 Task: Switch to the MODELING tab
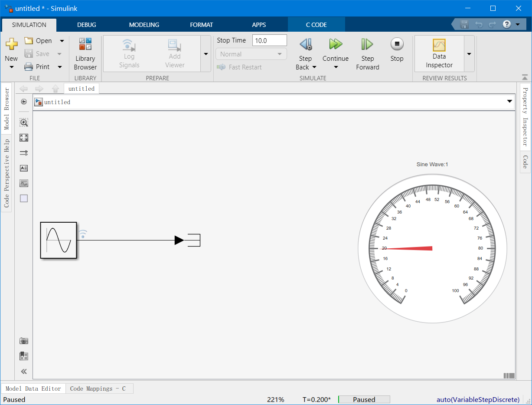pyautogui.click(x=144, y=25)
